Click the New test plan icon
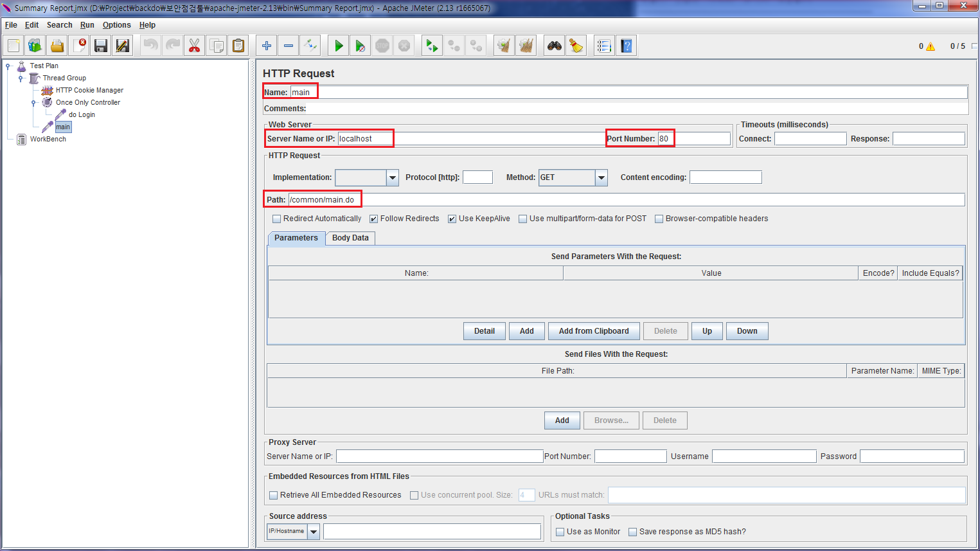Viewport: 980px width, 551px height. tap(13, 46)
